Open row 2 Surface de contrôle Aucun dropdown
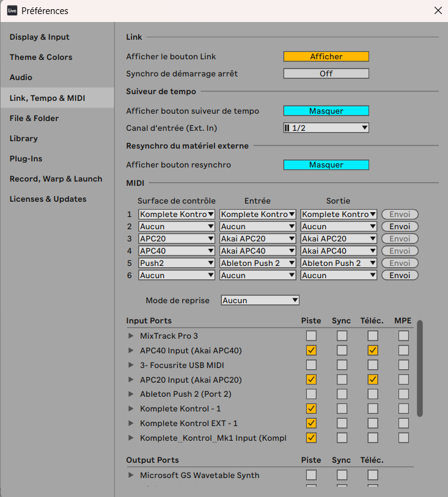The width and height of the screenshot is (448, 497). (x=177, y=227)
